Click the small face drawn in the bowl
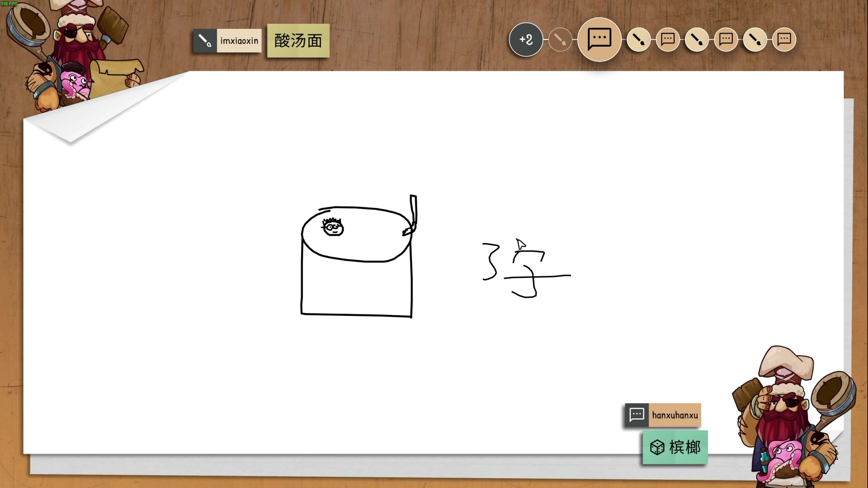 (333, 227)
